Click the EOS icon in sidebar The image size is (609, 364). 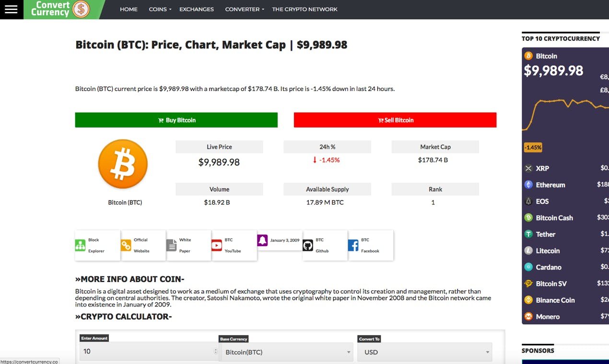[x=528, y=202]
